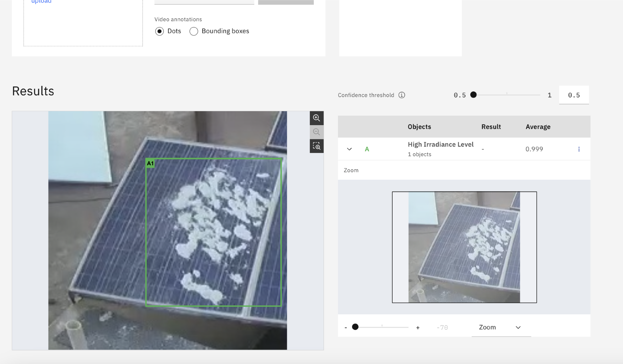The height and width of the screenshot is (364, 623).
Task: Select the Bounding boxes annotation option
Action: [x=194, y=31]
